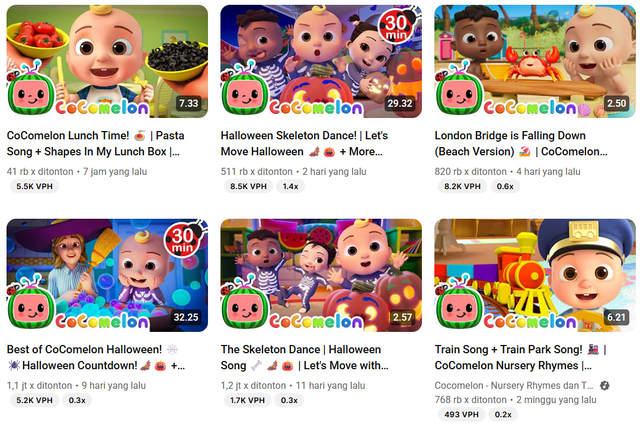Click the 5.5K VPH badge

[x=34, y=186]
